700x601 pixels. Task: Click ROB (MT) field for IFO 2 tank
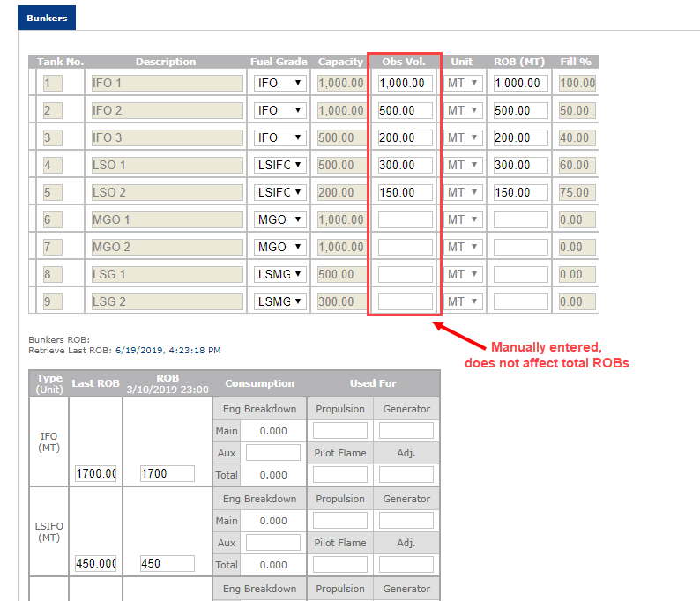pyautogui.click(x=521, y=111)
